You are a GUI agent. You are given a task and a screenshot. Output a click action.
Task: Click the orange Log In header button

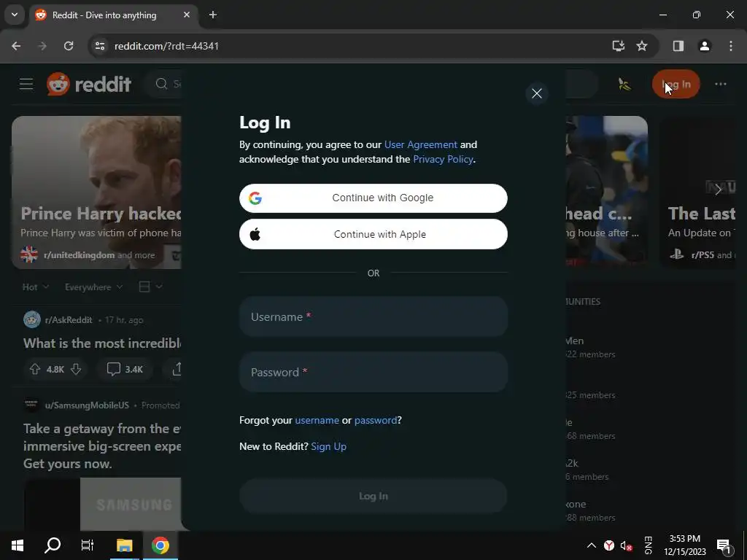tap(676, 85)
